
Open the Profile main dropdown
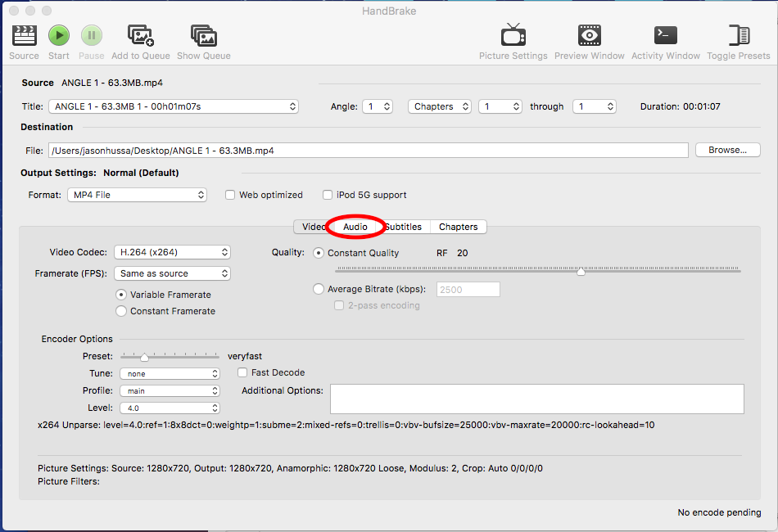click(x=170, y=390)
